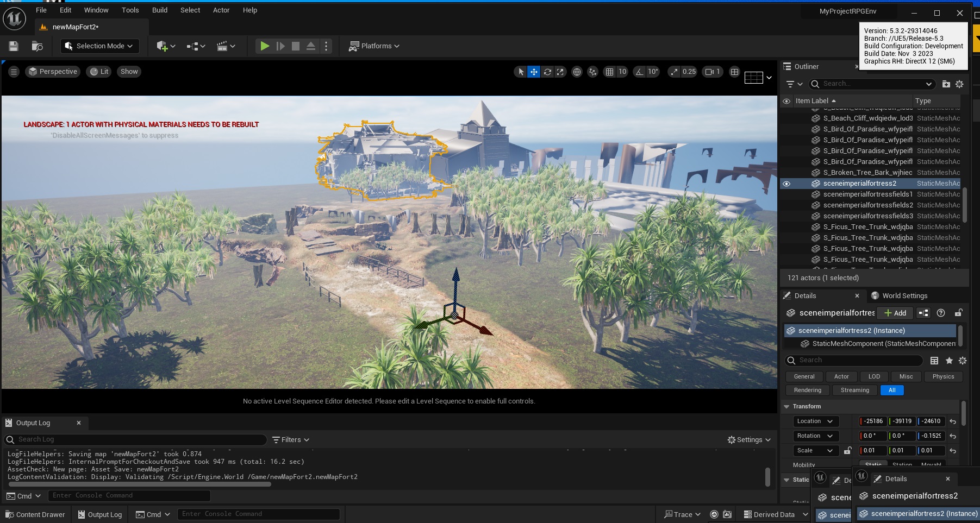Image resolution: width=980 pixels, height=523 pixels.
Task: Select the Rendering filter in Details
Action: 807,390
